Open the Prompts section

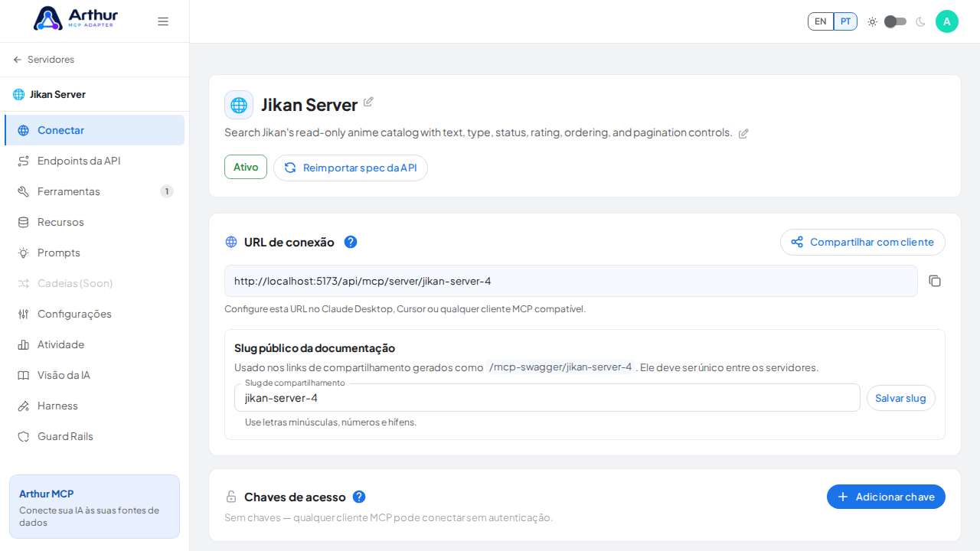click(x=95, y=253)
